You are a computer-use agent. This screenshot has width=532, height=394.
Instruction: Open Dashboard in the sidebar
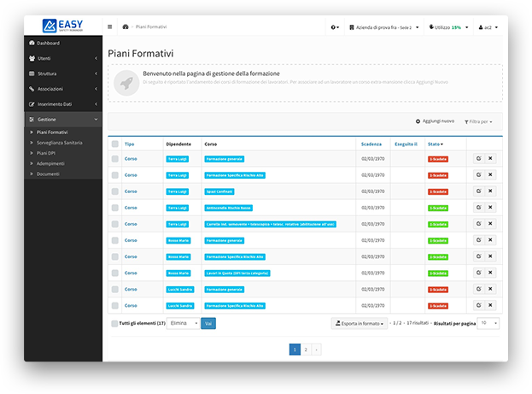tap(63, 43)
